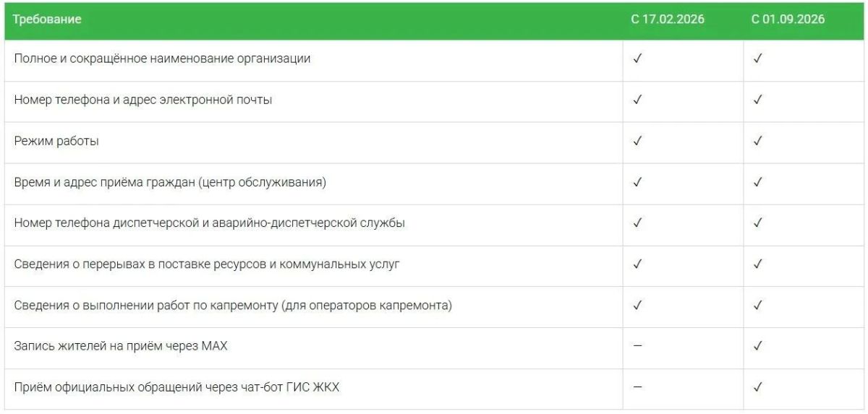Click 01.09.2026 checkmark for MAX appointment row

(x=757, y=346)
